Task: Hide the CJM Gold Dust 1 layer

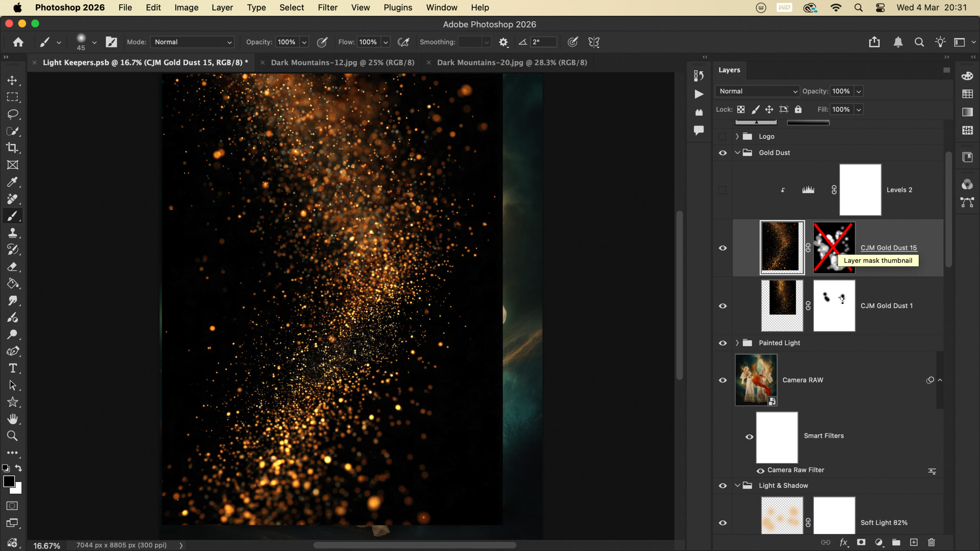Action: [722, 306]
